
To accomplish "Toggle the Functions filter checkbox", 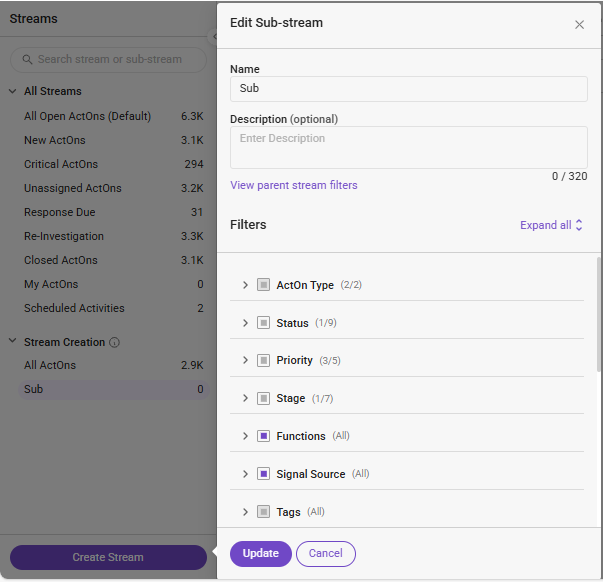I will pos(263,436).
